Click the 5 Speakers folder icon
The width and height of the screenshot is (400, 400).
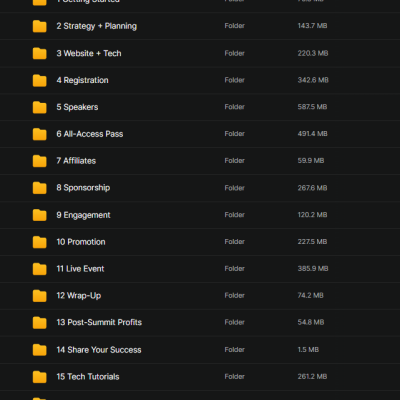coord(39,107)
